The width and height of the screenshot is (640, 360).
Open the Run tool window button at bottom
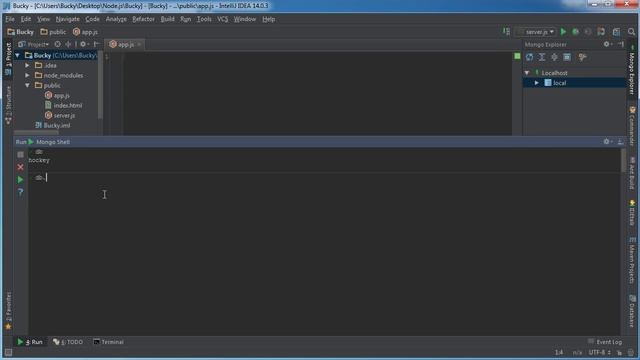coord(30,342)
